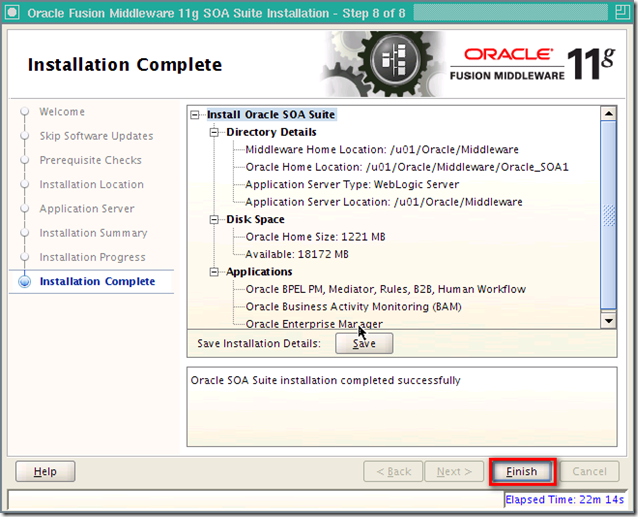The image size is (638, 517).
Task: Select the Applications tree label
Action: [x=259, y=272]
